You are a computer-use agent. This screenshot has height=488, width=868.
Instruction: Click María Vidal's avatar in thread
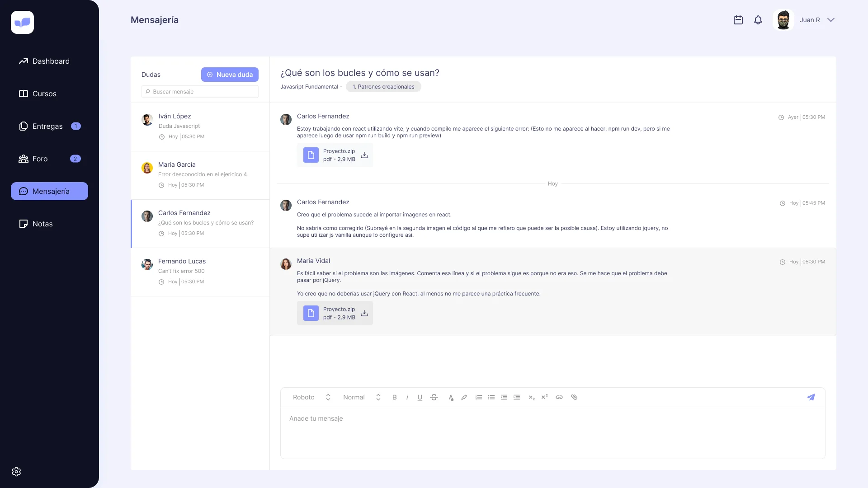[x=286, y=264]
